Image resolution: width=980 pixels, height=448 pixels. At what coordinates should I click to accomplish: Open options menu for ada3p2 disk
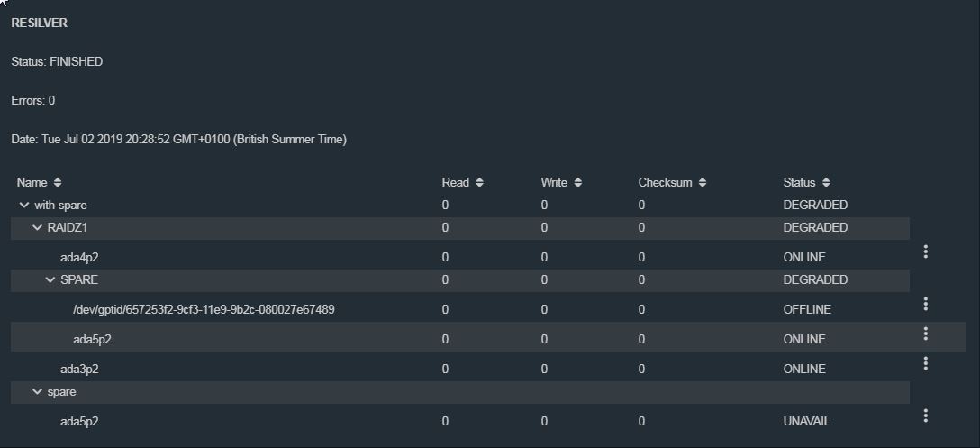pos(925,363)
